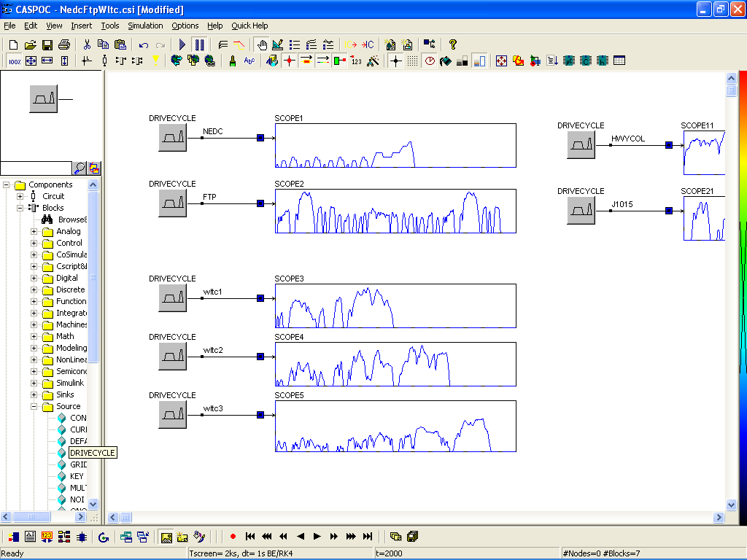747x560 pixels.
Task: Toggle the dotted grid display icon
Action: [x=413, y=61]
